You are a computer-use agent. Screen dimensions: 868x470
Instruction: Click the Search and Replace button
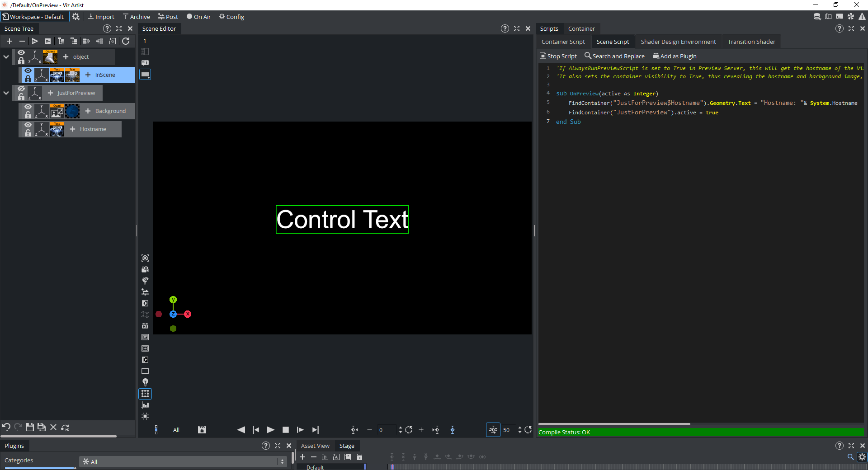coord(614,56)
